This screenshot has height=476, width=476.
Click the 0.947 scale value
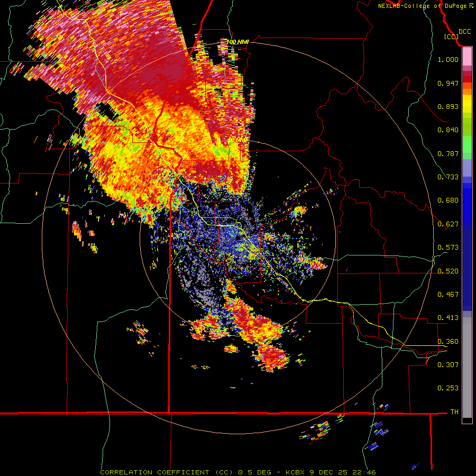click(448, 83)
